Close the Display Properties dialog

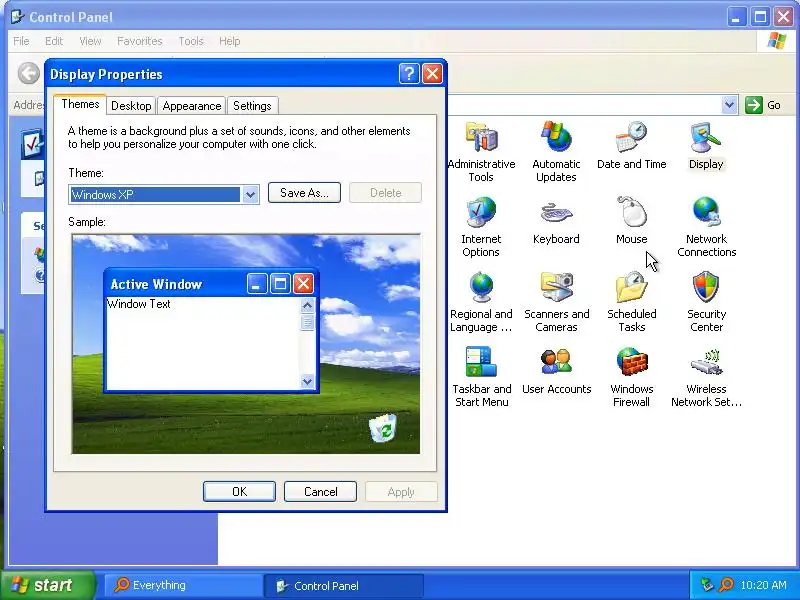[x=432, y=74]
